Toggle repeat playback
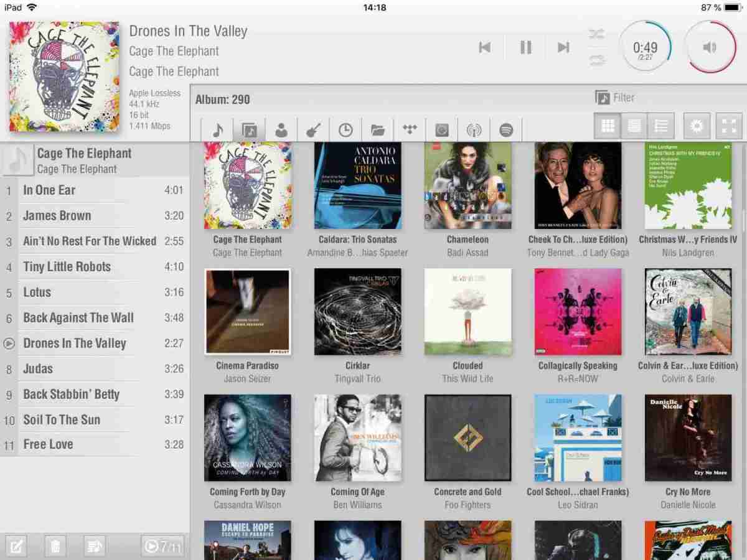Viewport: 747px width, 560px height. 597,60
